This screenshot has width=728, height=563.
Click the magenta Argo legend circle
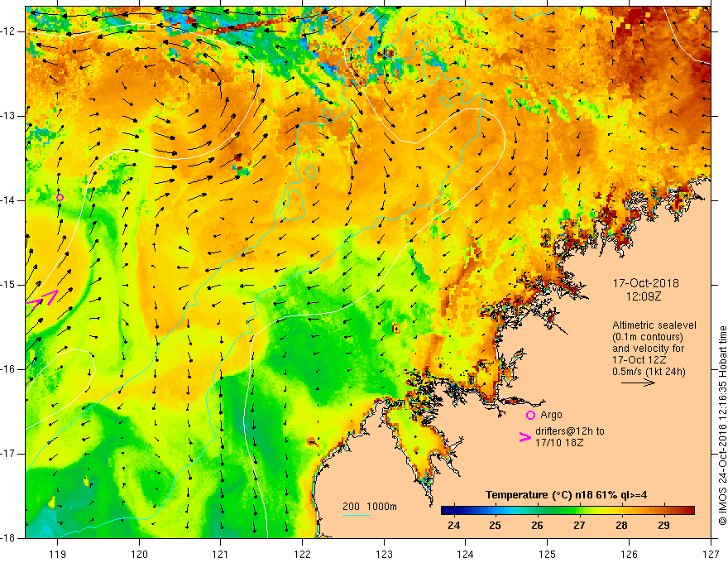530,415
